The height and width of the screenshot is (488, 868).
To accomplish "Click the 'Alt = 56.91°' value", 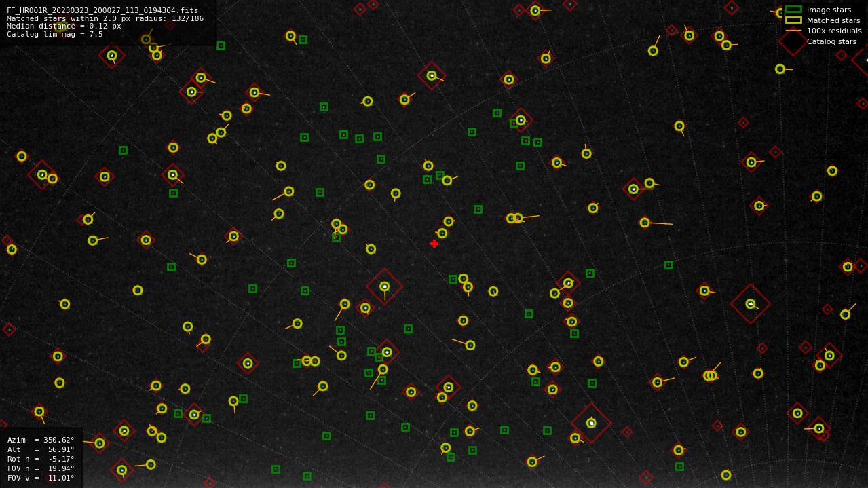I will point(41,449).
